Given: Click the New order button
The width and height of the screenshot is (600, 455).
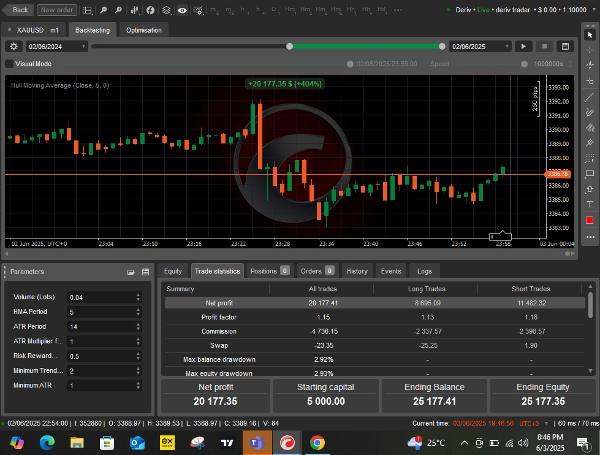Looking at the screenshot, I should [x=57, y=10].
